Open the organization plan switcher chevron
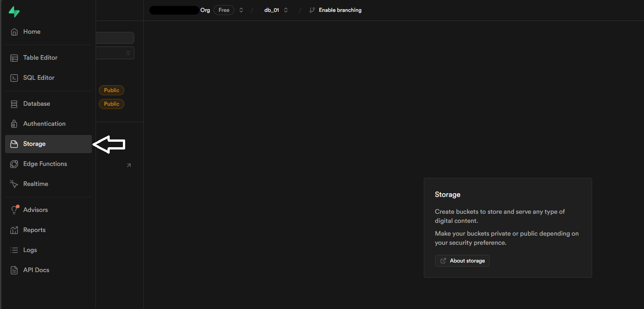The height and width of the screenshot is (309, 644). pyautogui.click(x=241, y=10)
